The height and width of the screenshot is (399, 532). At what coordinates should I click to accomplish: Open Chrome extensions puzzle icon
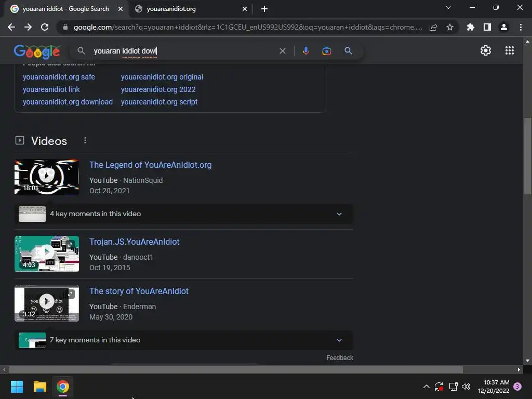click(471, 27)
